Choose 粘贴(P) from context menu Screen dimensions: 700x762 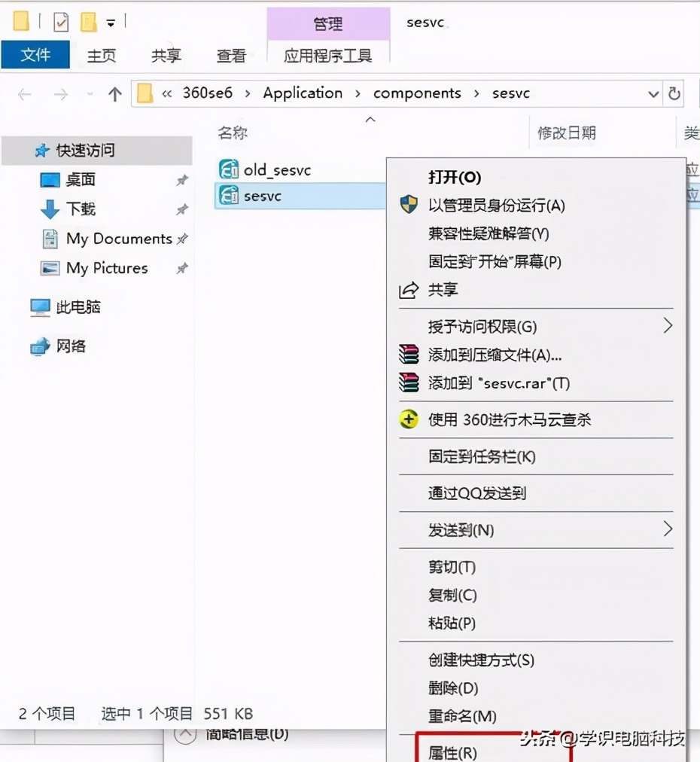[452, 623]
